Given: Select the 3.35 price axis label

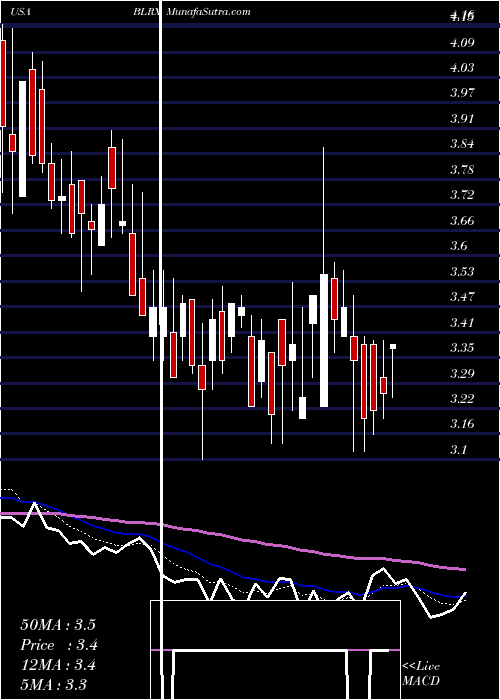Looking at the screenshot, I should point(462,347).
